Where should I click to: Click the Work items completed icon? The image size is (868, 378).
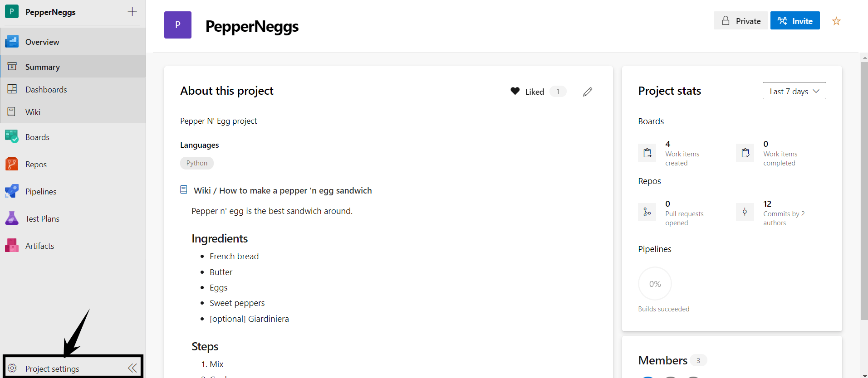click(745, 153)
